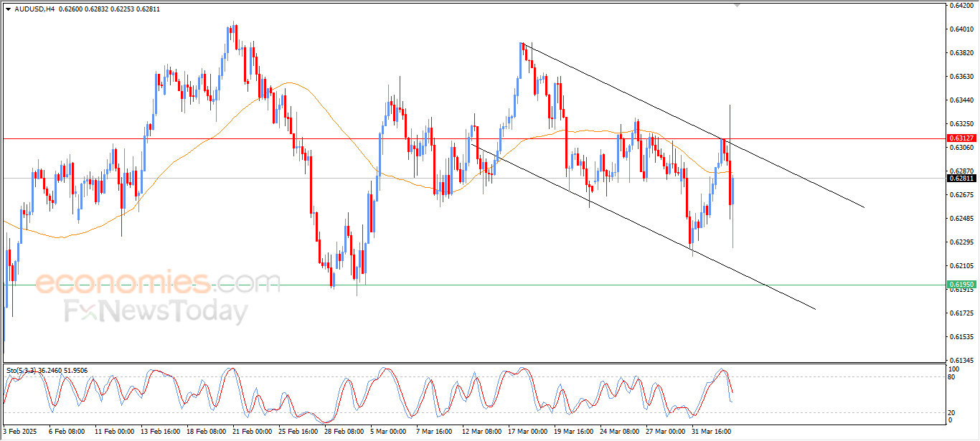The width and height of the screenshot is (980, 441).
Task: Click the 18 Feb 08:00 time label
Action: tap(206, 432)
